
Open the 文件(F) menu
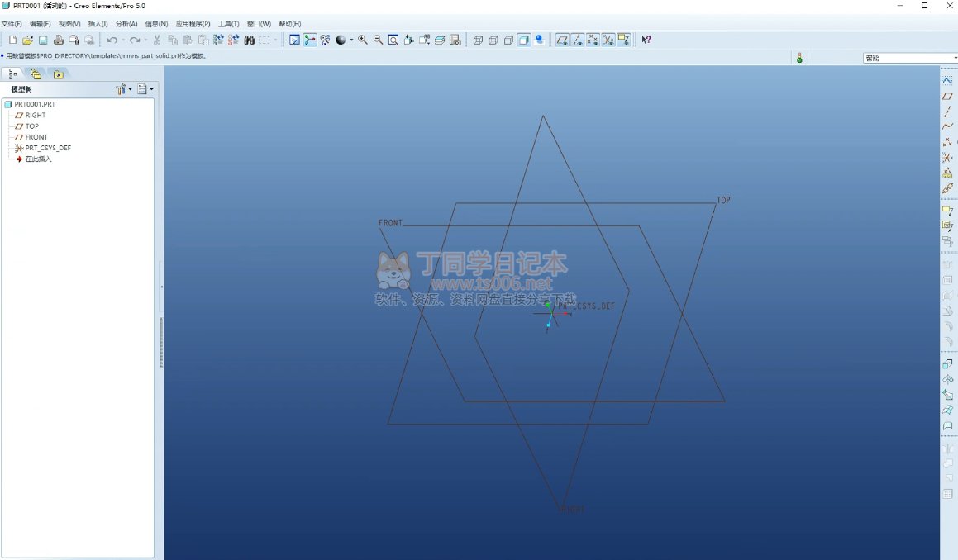pyautogui.click(x=12, y=24)
